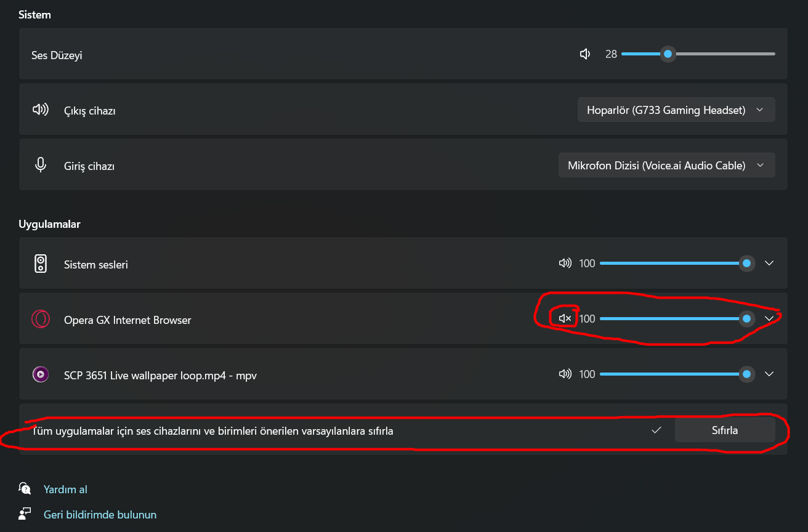
Task: Open the Mikrofon Dizisi input device dropdown
Action: [666, 165]
